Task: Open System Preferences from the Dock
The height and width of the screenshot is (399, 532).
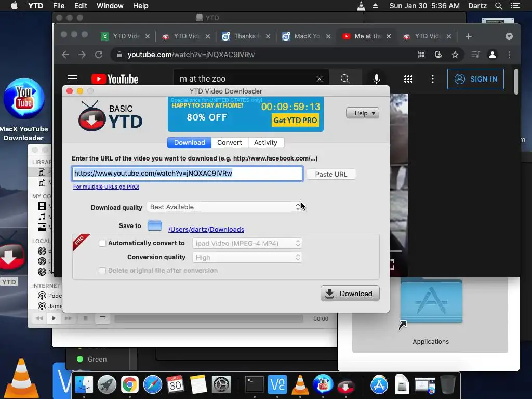Action: pyautogui.click(x=221, y=385)
